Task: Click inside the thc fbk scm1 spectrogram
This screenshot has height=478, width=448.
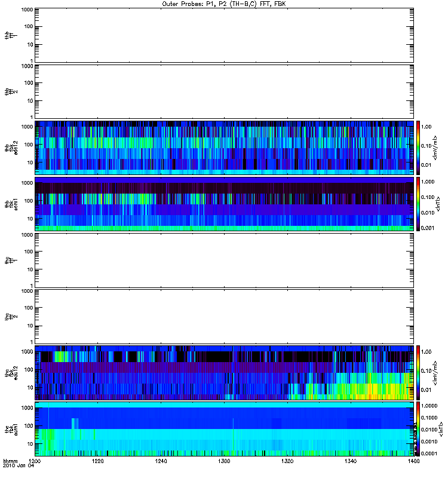Action: pyautogui.click(x=225, y=429)
